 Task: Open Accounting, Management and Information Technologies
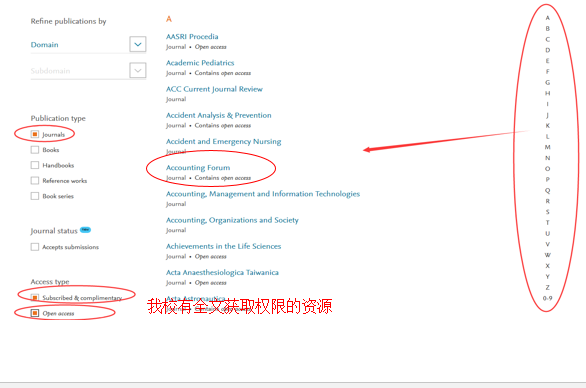(x=263, y=194)
